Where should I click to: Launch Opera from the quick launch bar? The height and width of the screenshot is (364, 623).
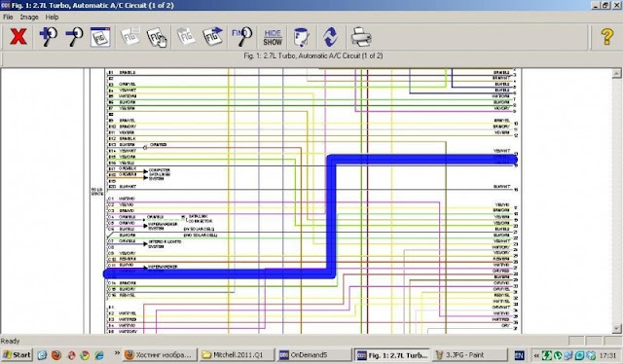(71, 355)
